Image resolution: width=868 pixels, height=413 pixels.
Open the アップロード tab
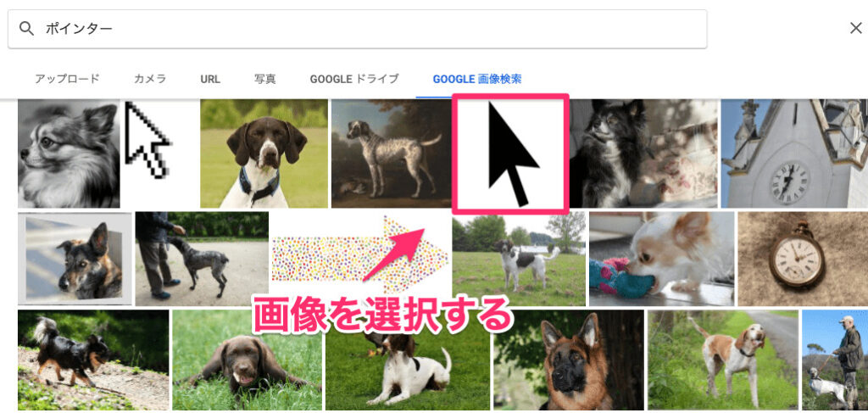click(x=67, y=79)
